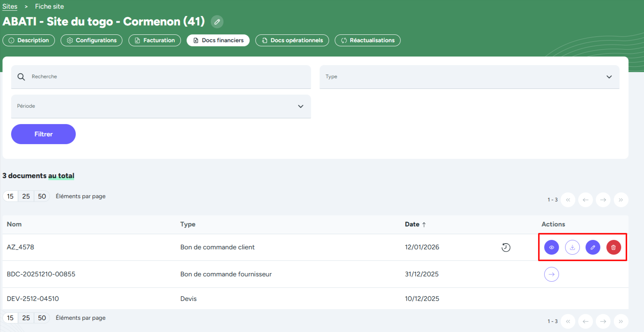Switch to the Facturation tab

(155, 41)
